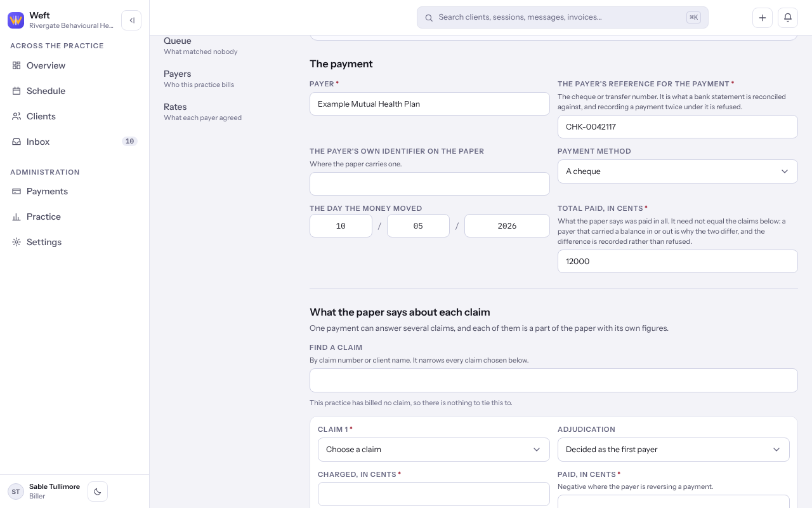
Task: Go to Schedule in the sidebar
Action: point(75,91)
